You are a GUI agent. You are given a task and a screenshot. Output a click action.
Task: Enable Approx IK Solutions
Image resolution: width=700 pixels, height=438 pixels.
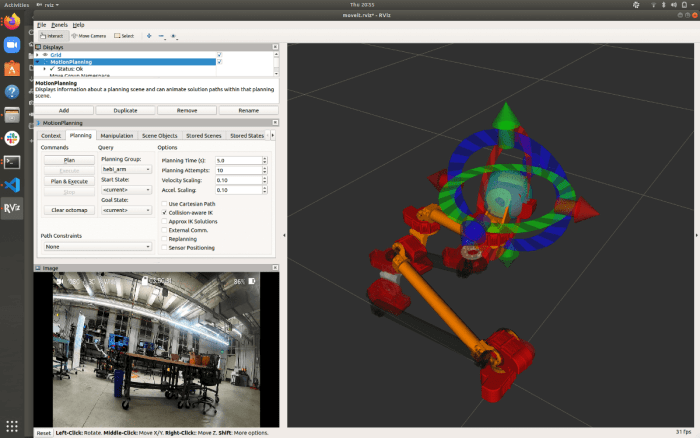click(164, 221)
